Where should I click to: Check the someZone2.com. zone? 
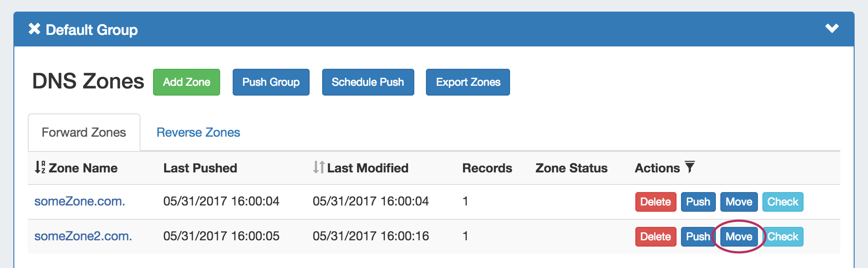(783, 237)
